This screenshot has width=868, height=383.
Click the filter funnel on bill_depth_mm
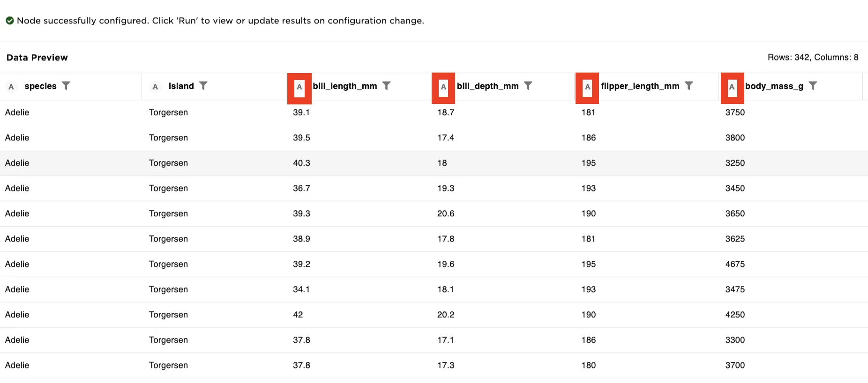(529, 86)
